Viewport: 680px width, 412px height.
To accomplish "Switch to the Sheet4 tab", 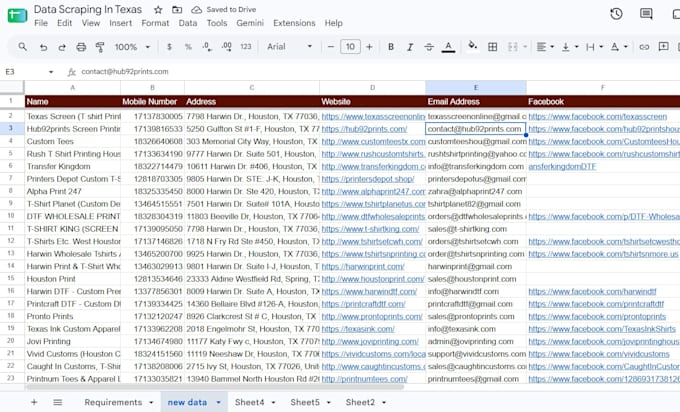I will pos(249,402).
